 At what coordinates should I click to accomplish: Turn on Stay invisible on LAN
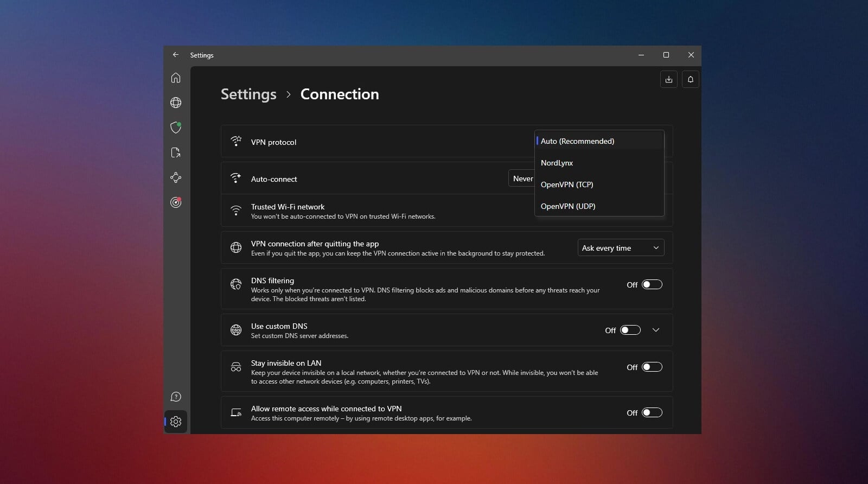(652, 367)
